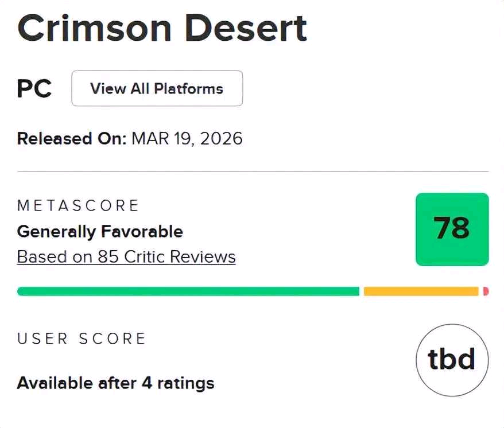Click the horizontal divider under release date
This screenshot has height=428, width=504.
253,171
